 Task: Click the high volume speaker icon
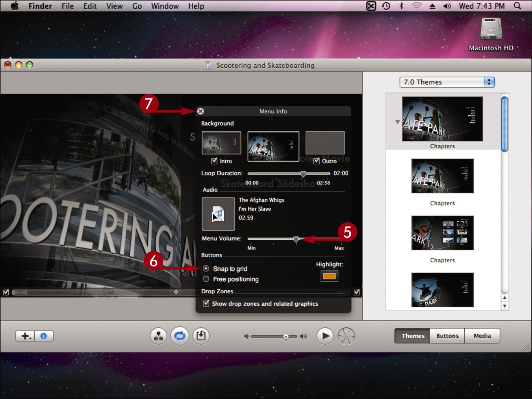(x=303, y=336)
